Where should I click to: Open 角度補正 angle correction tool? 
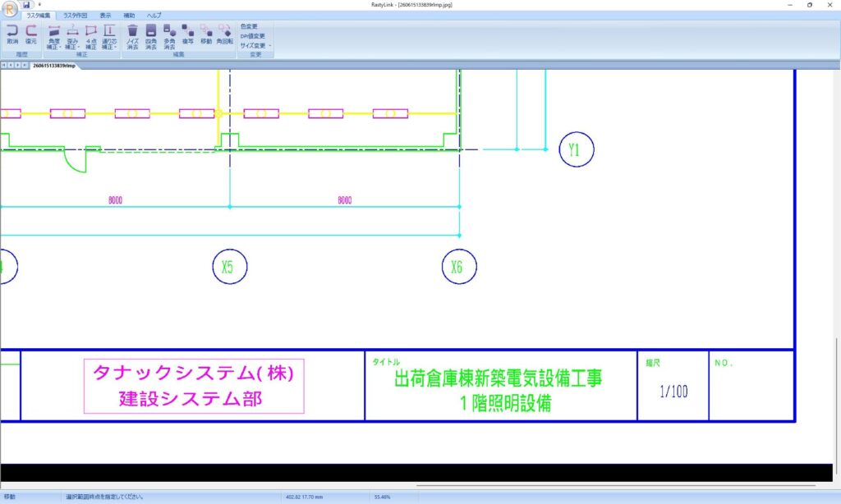(x=54, y=37)
